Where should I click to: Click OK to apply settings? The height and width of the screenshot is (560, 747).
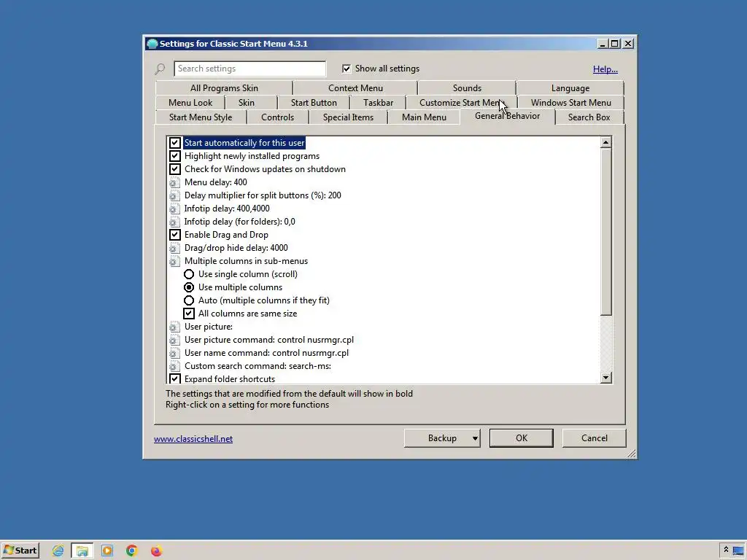[521, 438]
